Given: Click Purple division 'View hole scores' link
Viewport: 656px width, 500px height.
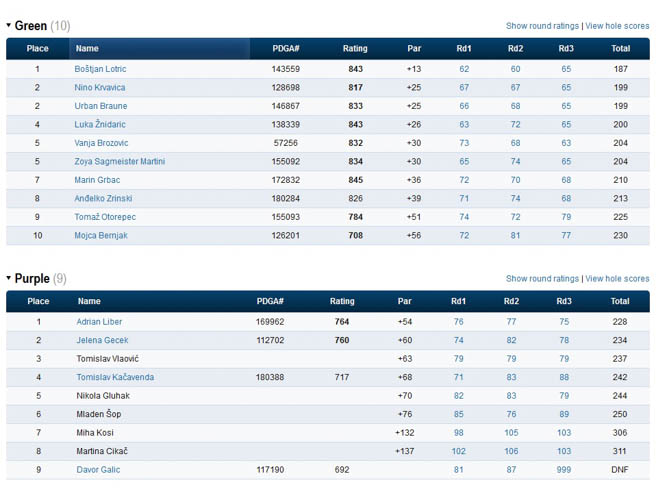Looking at the screenshot, I should (x=617, y=279).
